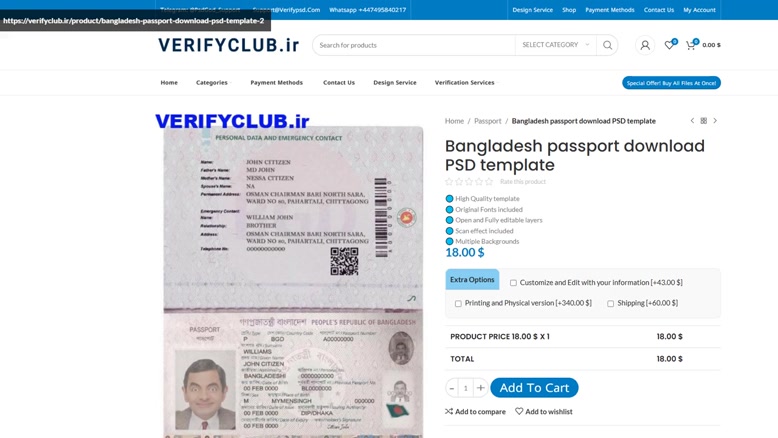The width and height of the screenshot is (778, 438).
Task: Open the user account icon
Action: pyautogui.click(x=645, y=45)
